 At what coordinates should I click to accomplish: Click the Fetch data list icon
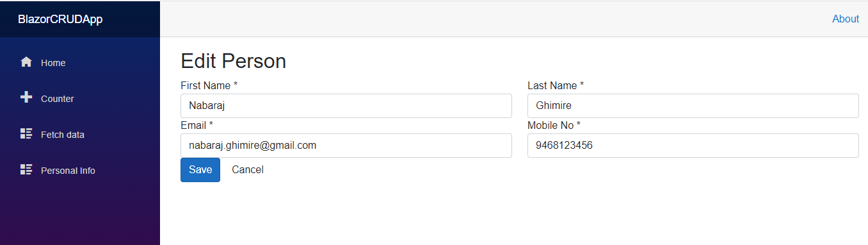point(26,133)
